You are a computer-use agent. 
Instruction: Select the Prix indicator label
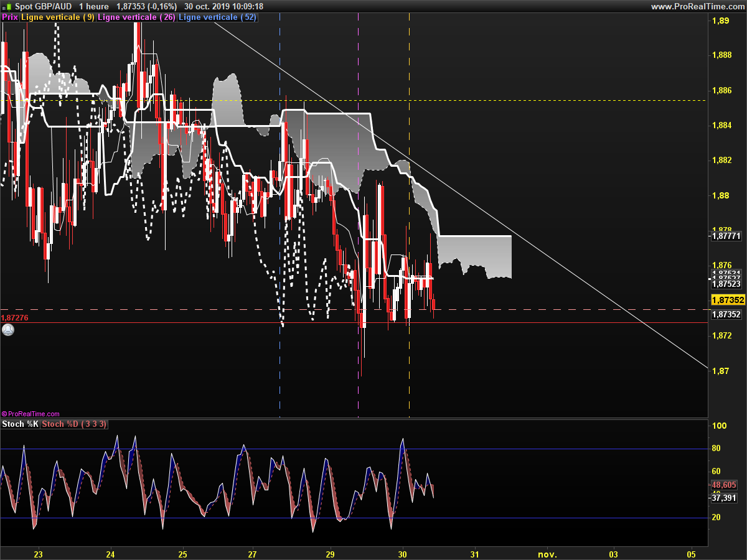[x=10, y=17]
